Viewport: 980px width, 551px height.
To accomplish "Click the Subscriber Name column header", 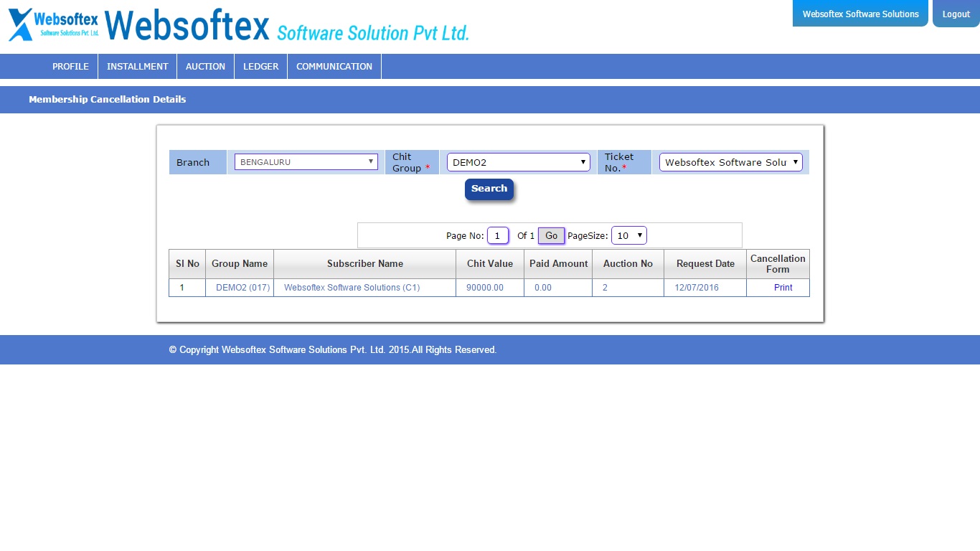I will 365,264.
